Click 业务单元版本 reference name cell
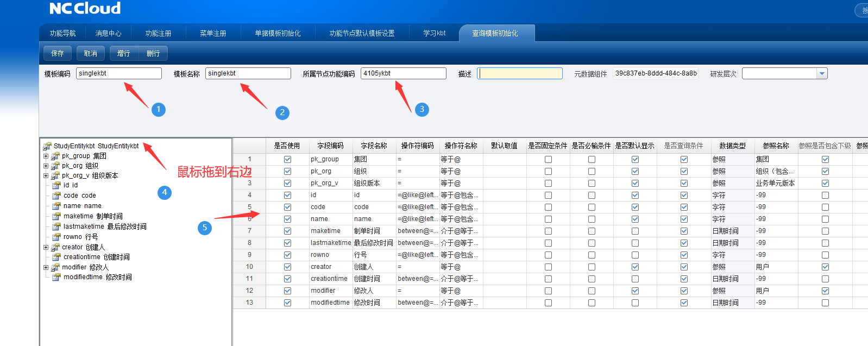This screenshot has height=346, width=868. [x=776, y=183]
